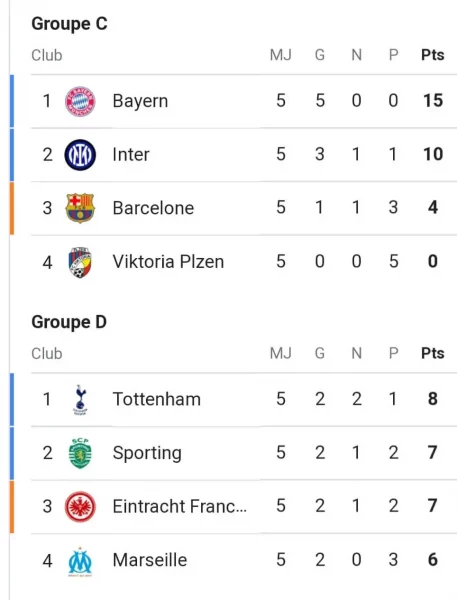Click the Groupe C heading
Viewport: 457px width, 600px height.
click(x=69, y=24)
